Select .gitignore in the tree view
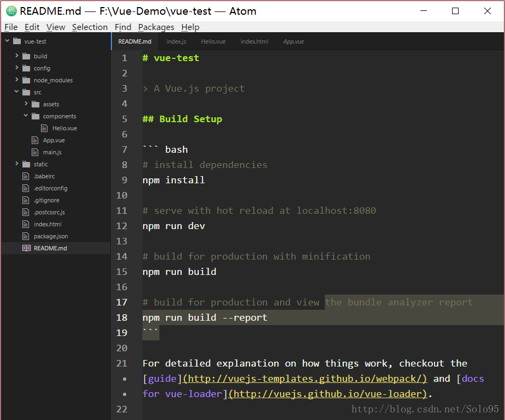 47,200
